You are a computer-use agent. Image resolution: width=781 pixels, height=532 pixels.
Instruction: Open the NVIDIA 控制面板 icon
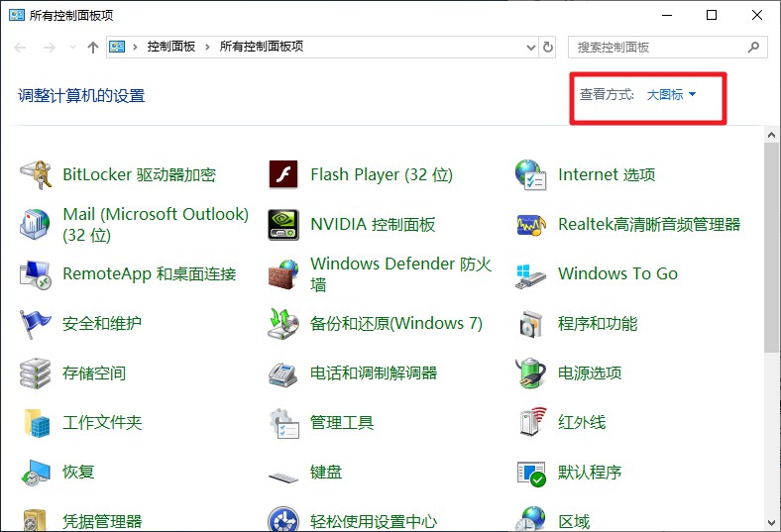pos(282,225)
